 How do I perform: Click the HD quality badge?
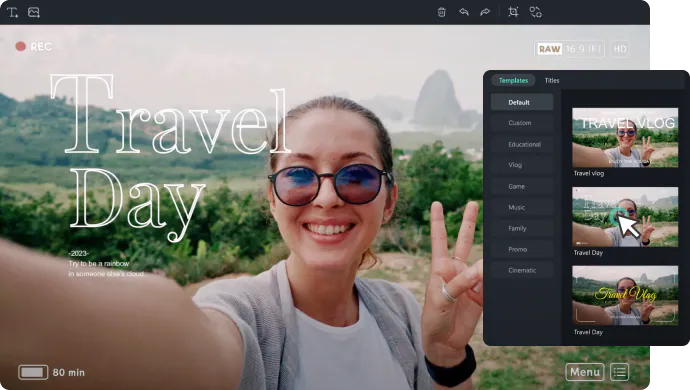click(620, 49)
